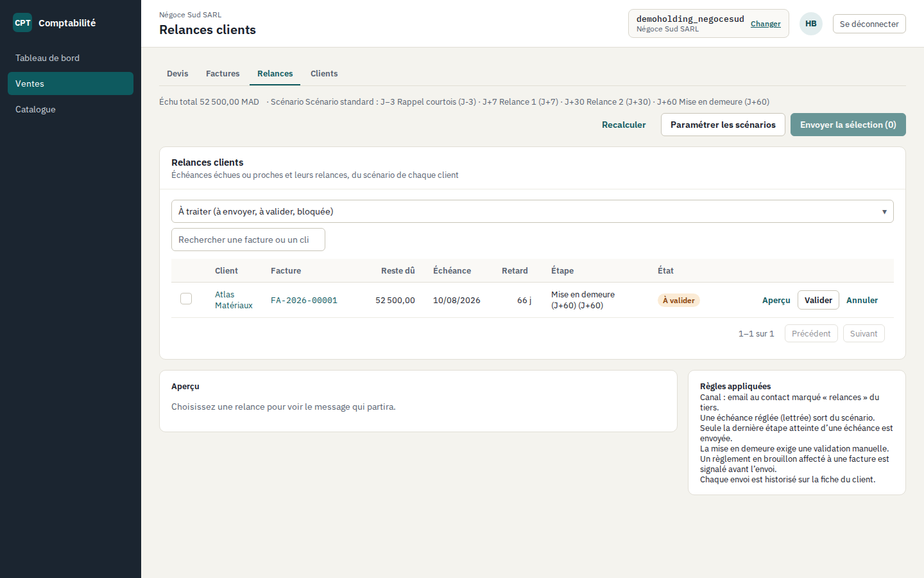
Task: Click the 10/08/2026 due date cell
Action: click(x=457, y=300)
